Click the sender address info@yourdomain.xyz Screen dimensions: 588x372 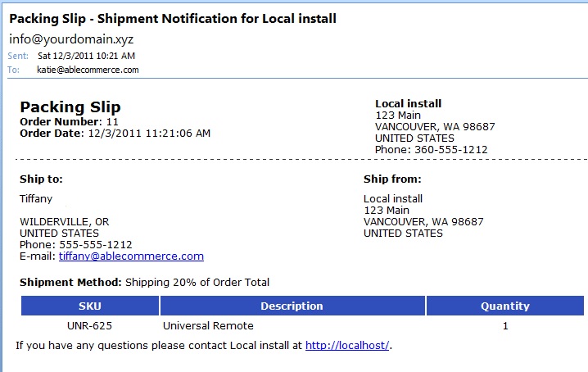click(x=71, y=39)
